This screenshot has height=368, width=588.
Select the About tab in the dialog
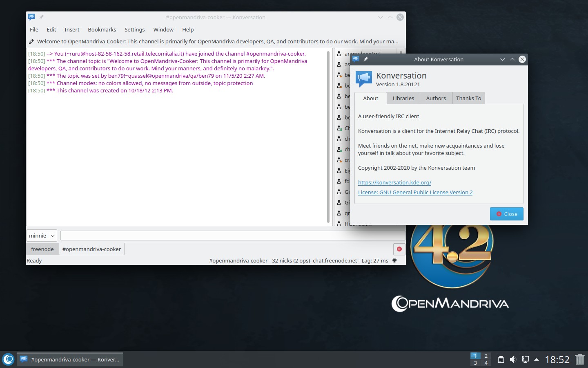point(371,98)
